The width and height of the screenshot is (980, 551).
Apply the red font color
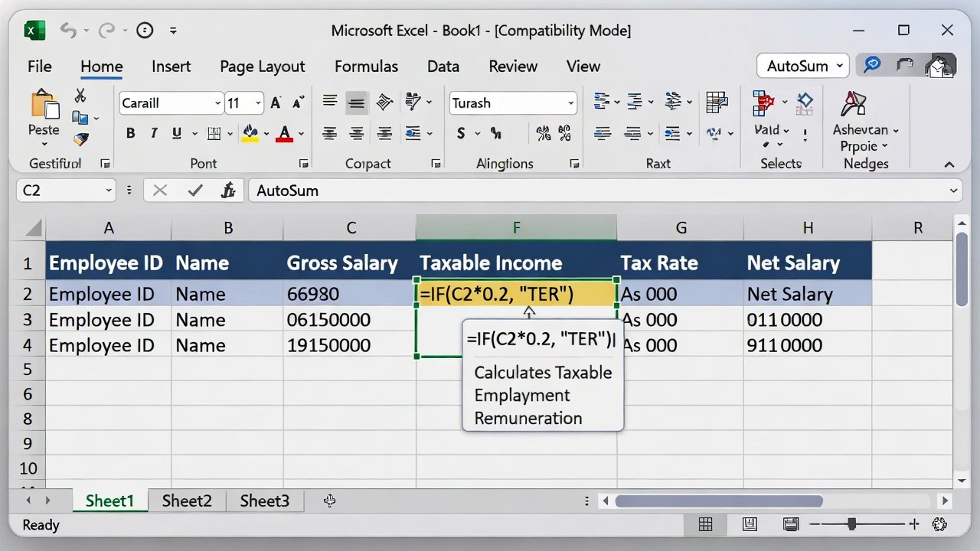point(284,133)
